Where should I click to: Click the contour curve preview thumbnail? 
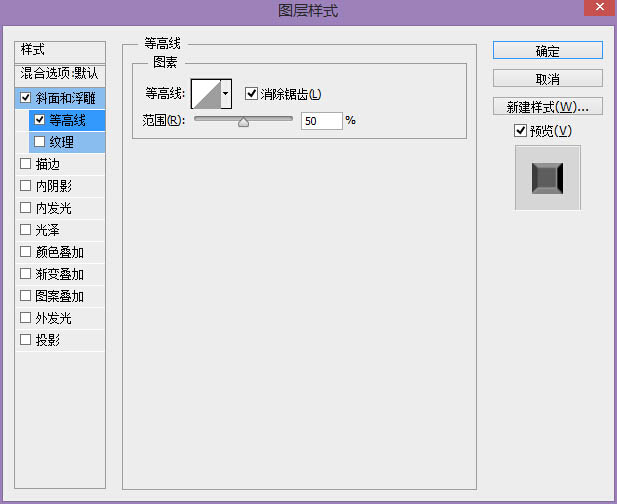tap(205, 94)
